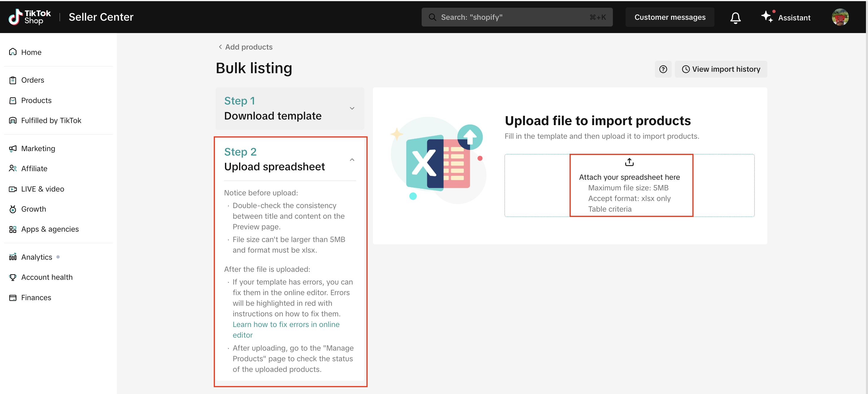Click the Orders clipboard icon in sidebar
Image resolution: width=868 pixels, height=394 pixels.
(13, 80)
